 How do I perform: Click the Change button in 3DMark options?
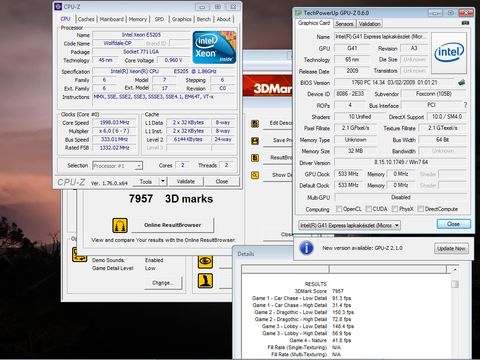[x=163, y=283]
